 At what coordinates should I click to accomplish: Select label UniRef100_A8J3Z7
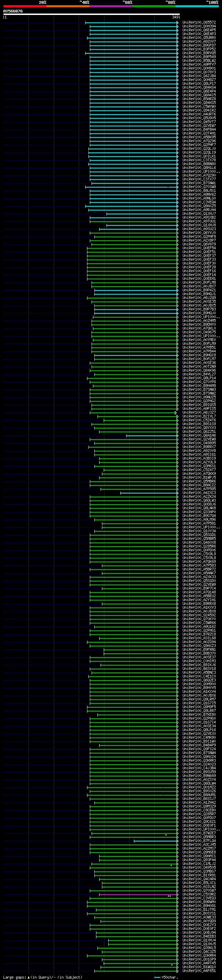[x=199, y=413]
